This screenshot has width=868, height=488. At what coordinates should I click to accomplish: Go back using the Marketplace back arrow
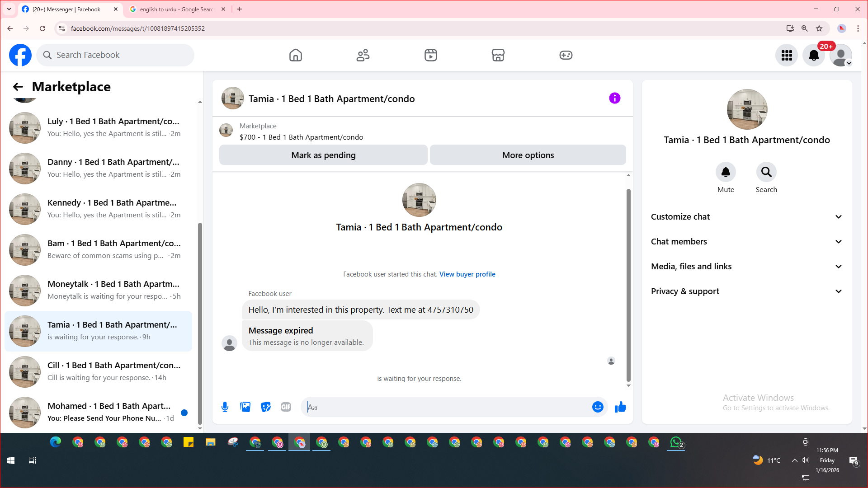[x=18, y=87]
